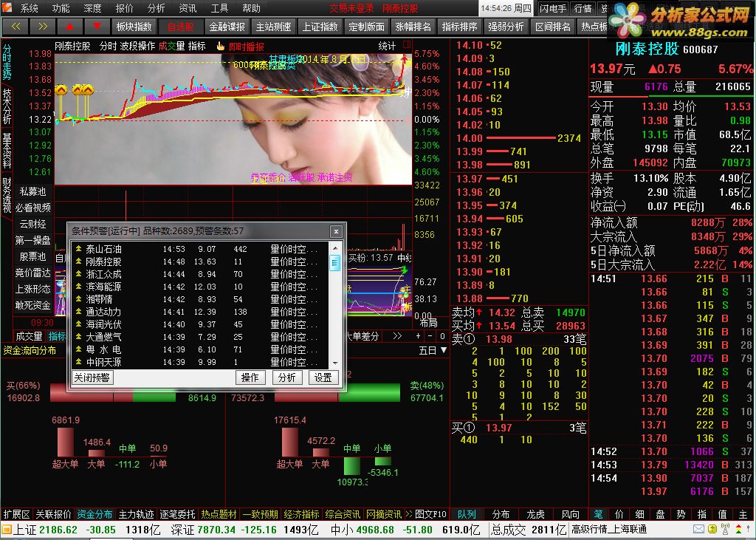The width and height of the screenshot is (756, 540).
Task: Click the yellow square status bar icon
Action: pyautogui.click(x=712, y=530)
